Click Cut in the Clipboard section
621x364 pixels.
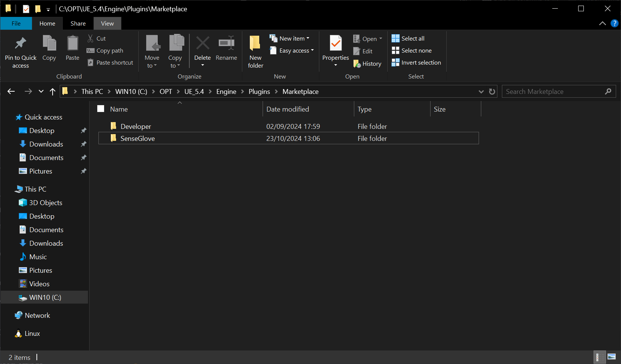[x=97, y=38]
